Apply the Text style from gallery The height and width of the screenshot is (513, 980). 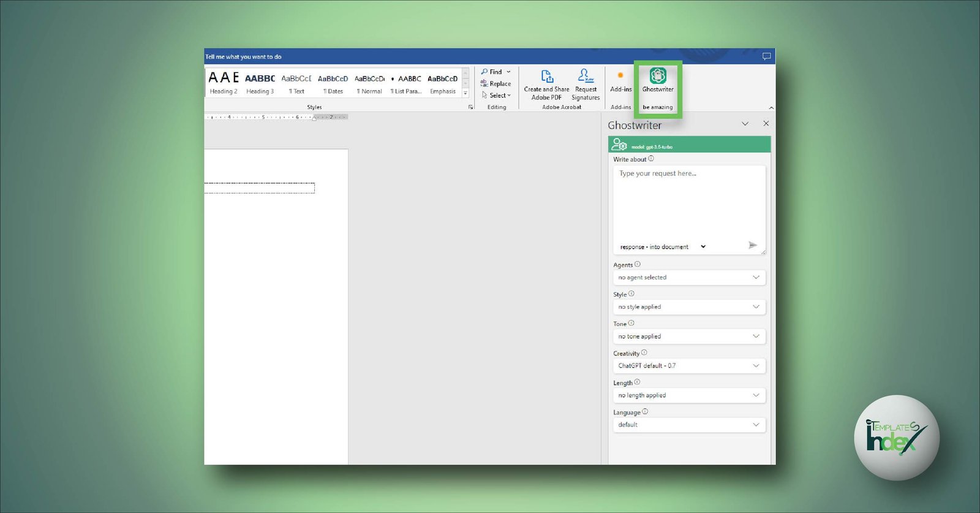tap(296, 83)
